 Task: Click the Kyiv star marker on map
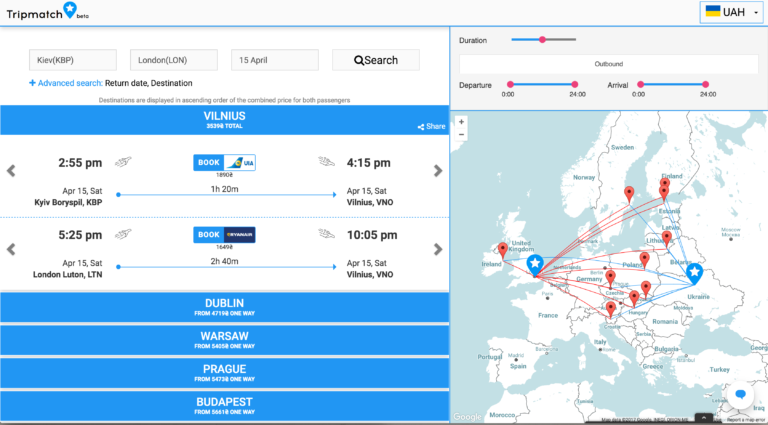(x=695, y=273)
